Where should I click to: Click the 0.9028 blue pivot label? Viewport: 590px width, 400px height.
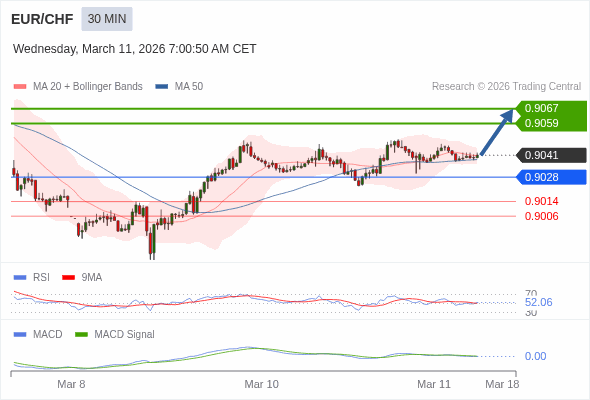[x=550, y=177]
